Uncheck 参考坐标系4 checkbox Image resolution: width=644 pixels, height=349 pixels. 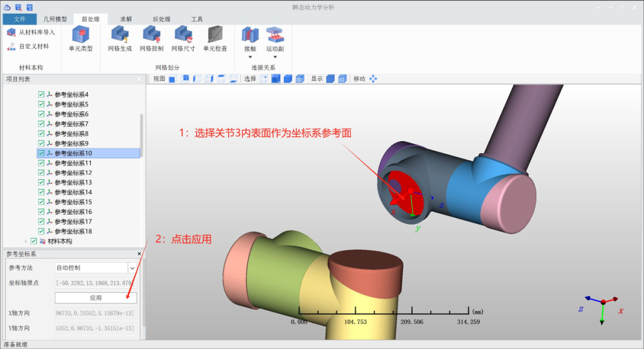pyautogui.click(x=41, y=94)
